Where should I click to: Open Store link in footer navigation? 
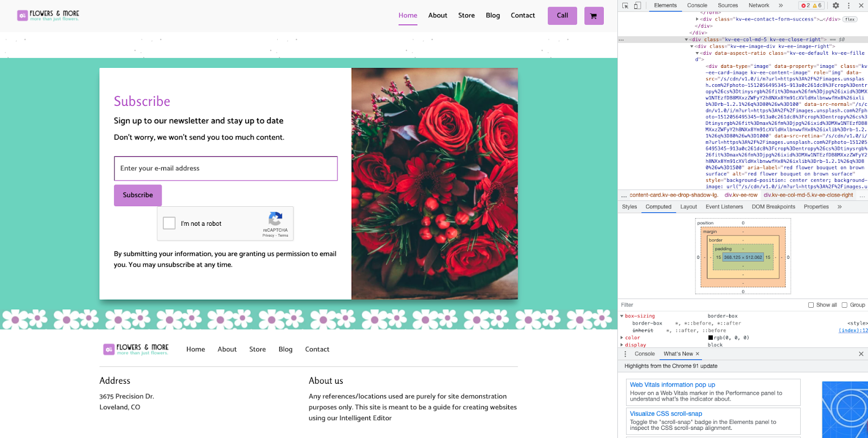258,350
